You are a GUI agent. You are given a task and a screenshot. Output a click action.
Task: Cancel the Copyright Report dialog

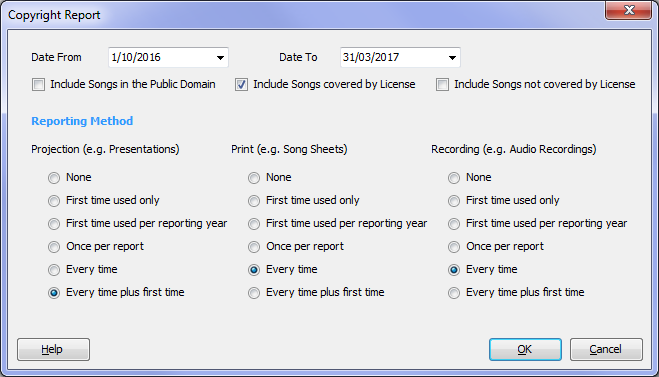pos(606,349)
